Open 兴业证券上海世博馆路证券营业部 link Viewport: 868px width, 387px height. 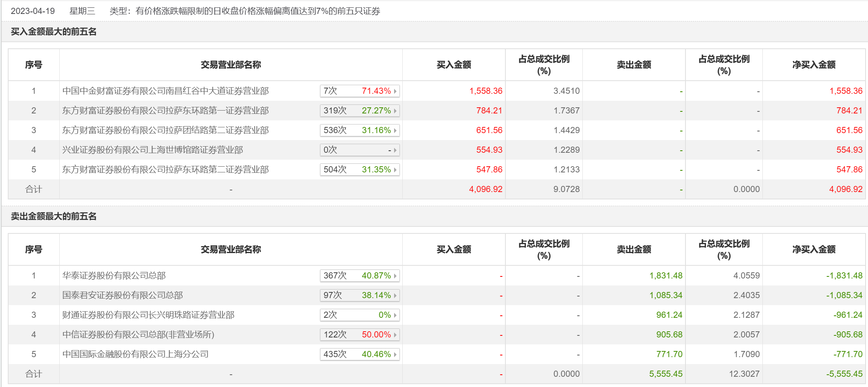[153, 150]
